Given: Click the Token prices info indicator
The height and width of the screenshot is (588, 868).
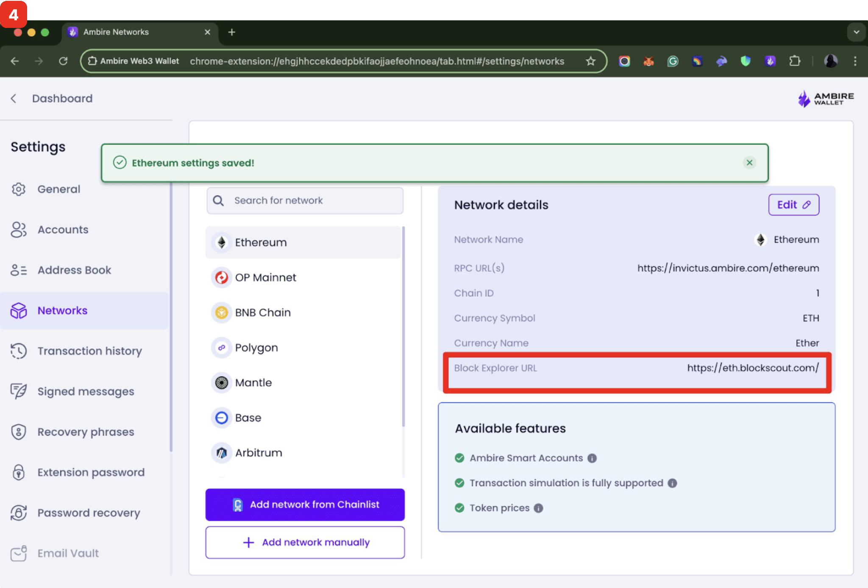Looking at the screenshot, I should click(x=538, y=508).
